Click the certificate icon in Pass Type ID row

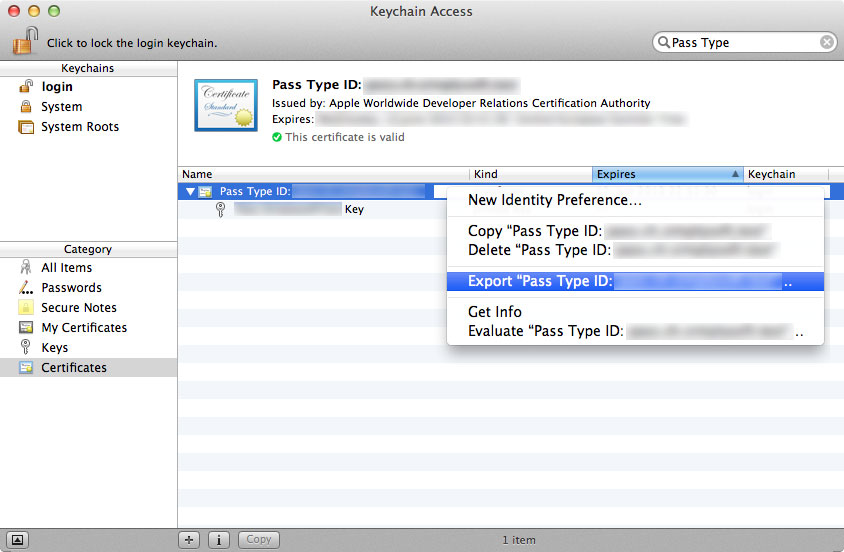click(205, 192)
